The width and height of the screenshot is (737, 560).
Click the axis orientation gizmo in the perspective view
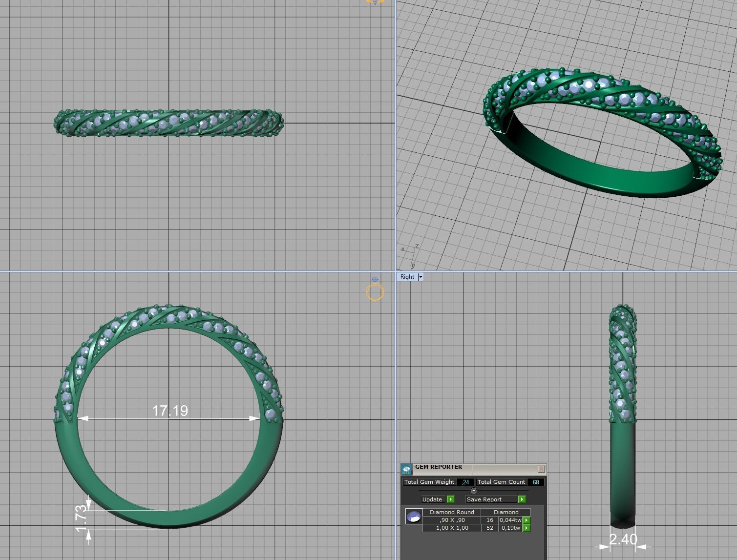point(410,256)
